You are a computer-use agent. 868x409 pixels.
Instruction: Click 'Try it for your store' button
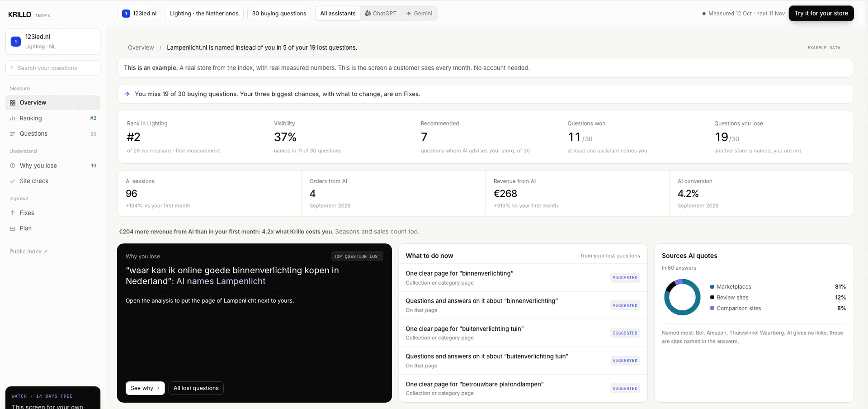(821, 14)
